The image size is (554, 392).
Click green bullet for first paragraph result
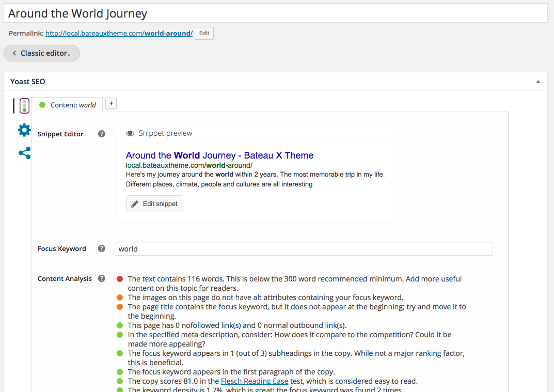point(120,372)
